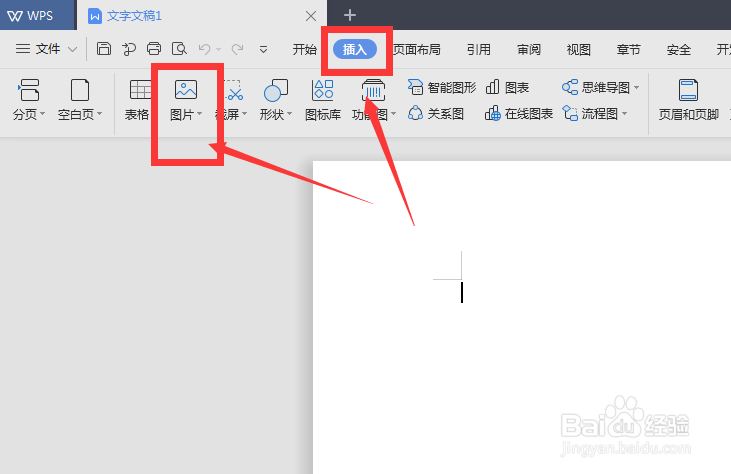Click the Save icon in quick toolbar
This screenshot has width=731, height=474.
[103, 48]
